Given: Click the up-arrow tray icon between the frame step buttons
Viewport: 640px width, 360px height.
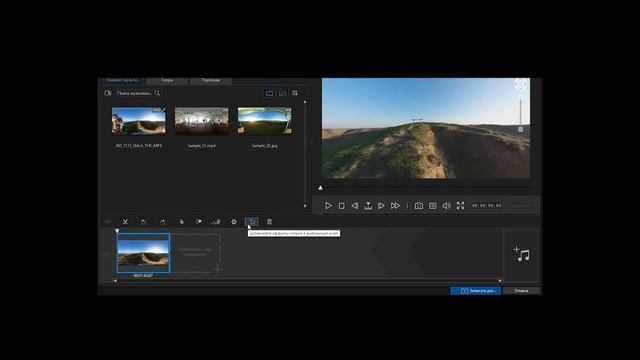Looking at the screenshot, I should pos(368,206).
